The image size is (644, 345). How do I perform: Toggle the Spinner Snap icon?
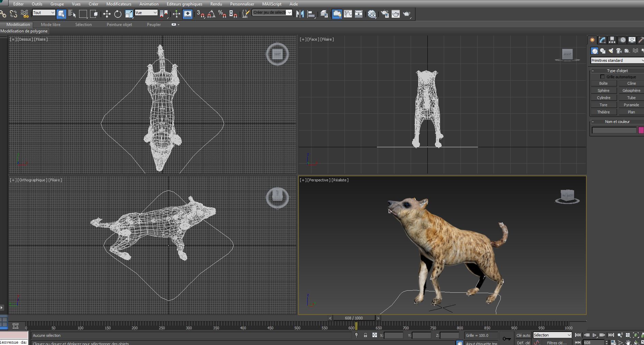click(233, 14)
